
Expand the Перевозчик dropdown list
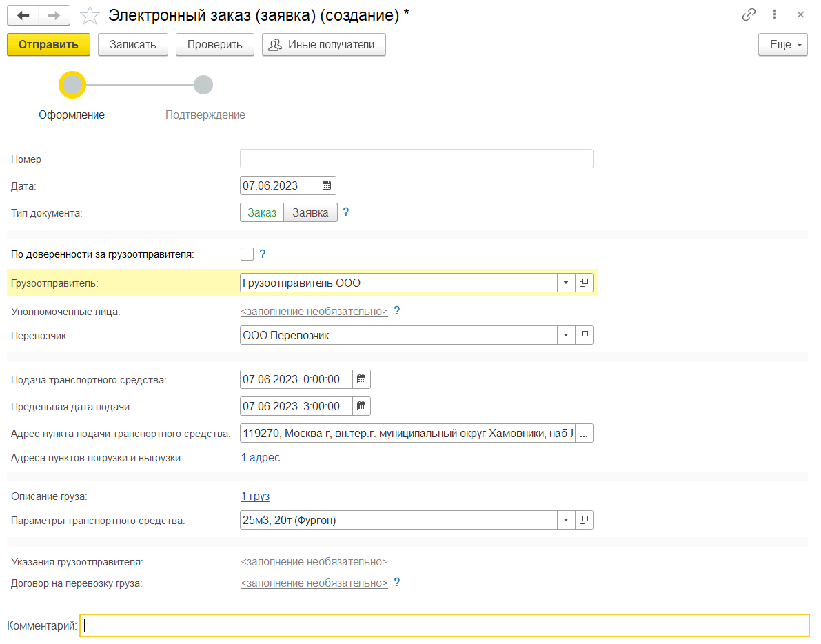565,335
